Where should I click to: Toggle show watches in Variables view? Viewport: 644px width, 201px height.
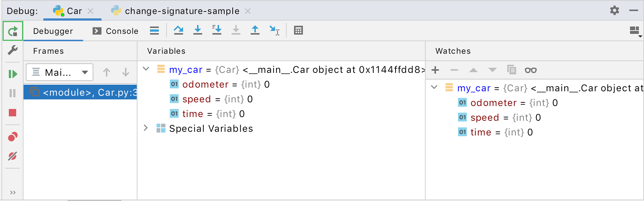tap(530, 70)
